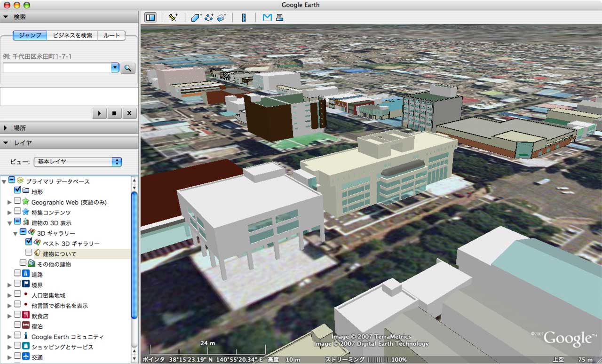
Task: Click the 宿泊 lodging bed icon
Action: [x=25, y=325]
